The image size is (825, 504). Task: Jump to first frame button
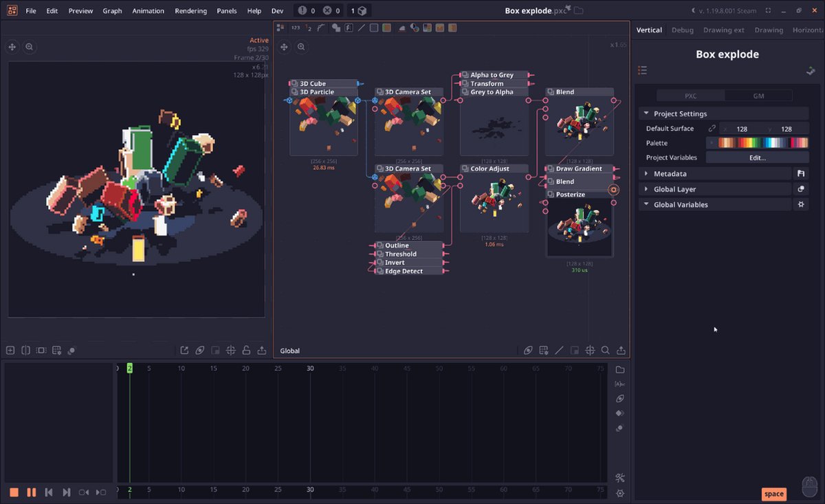click(49, 492)
